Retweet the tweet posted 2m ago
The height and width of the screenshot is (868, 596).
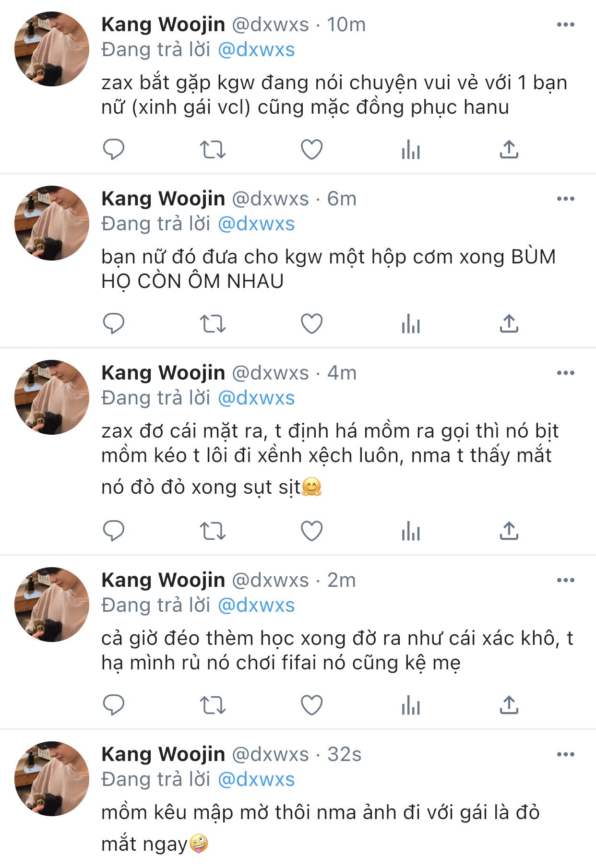tap(212, 705)
